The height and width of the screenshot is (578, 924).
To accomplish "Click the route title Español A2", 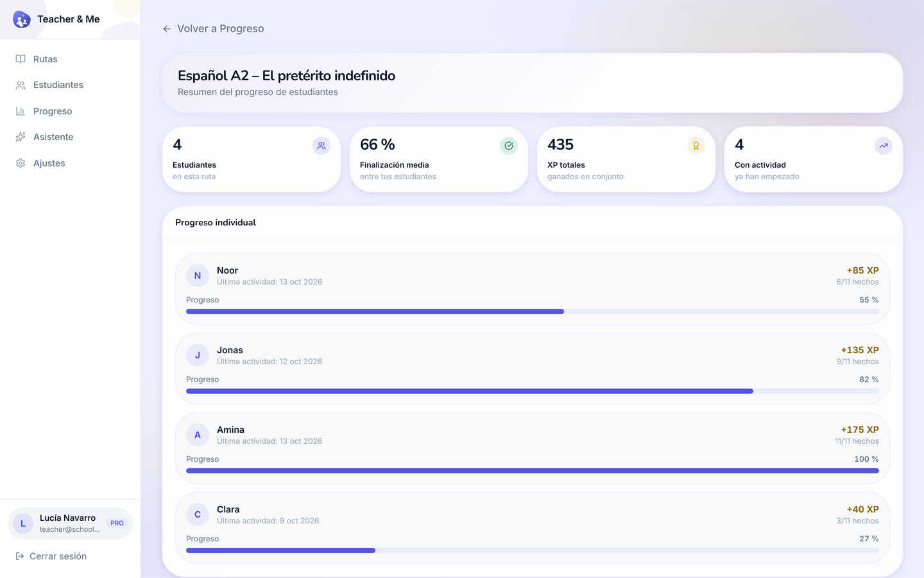I will click(x=286, y=76).
